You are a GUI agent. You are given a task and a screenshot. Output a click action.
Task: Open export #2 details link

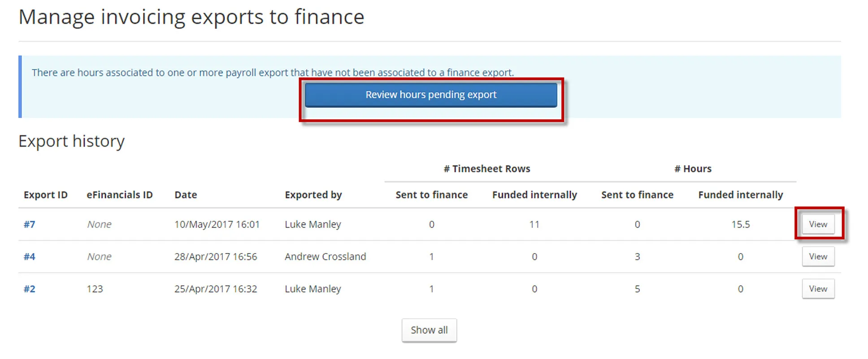click(x=29, y=289)
